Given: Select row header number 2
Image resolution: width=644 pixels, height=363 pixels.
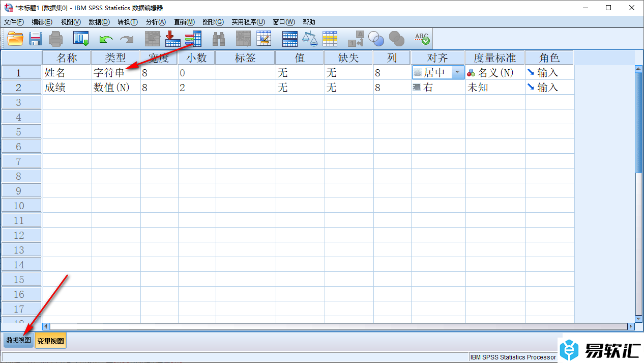Looking at the screenshot, I should 21,87.
